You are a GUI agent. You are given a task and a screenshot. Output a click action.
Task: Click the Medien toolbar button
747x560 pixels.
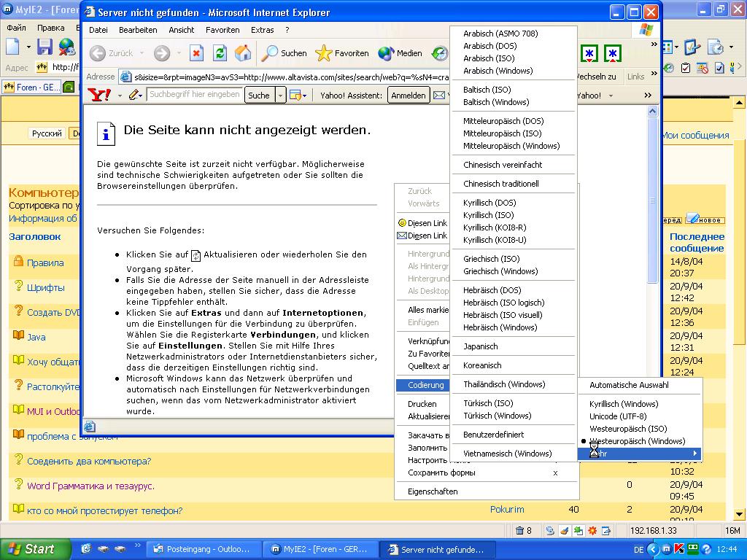coord(400,52)
